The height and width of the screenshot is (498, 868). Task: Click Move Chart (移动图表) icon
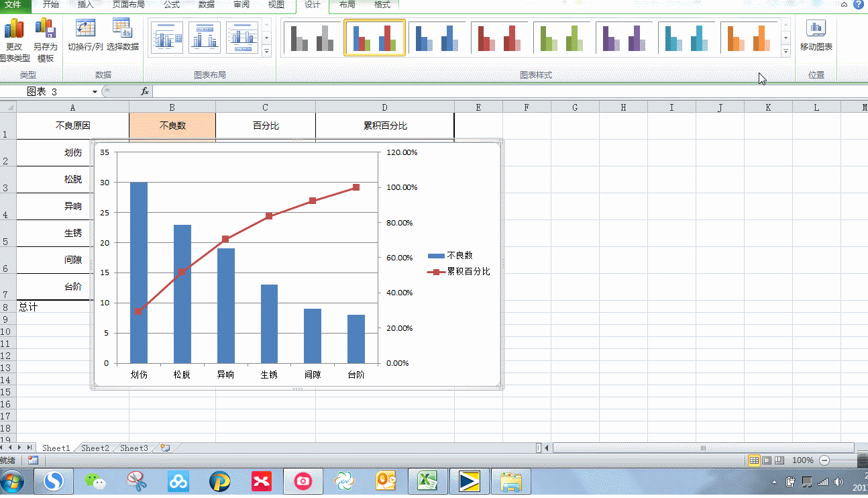point(816,35)
